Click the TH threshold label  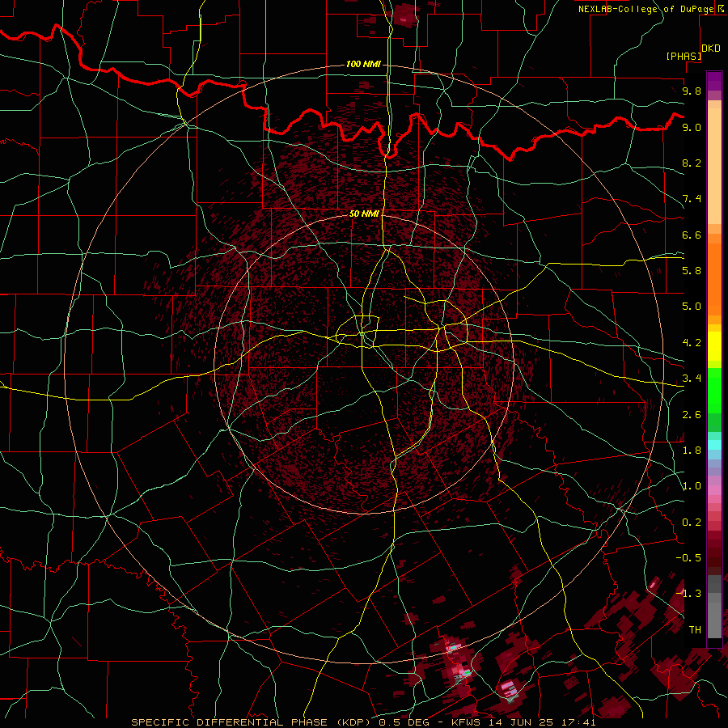695,630
